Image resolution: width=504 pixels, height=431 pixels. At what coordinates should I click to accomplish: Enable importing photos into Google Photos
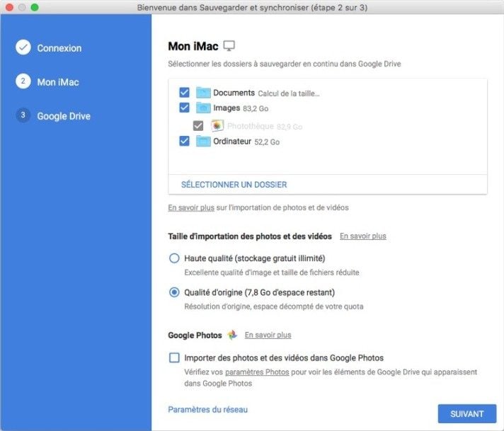[x=174, y=357]
